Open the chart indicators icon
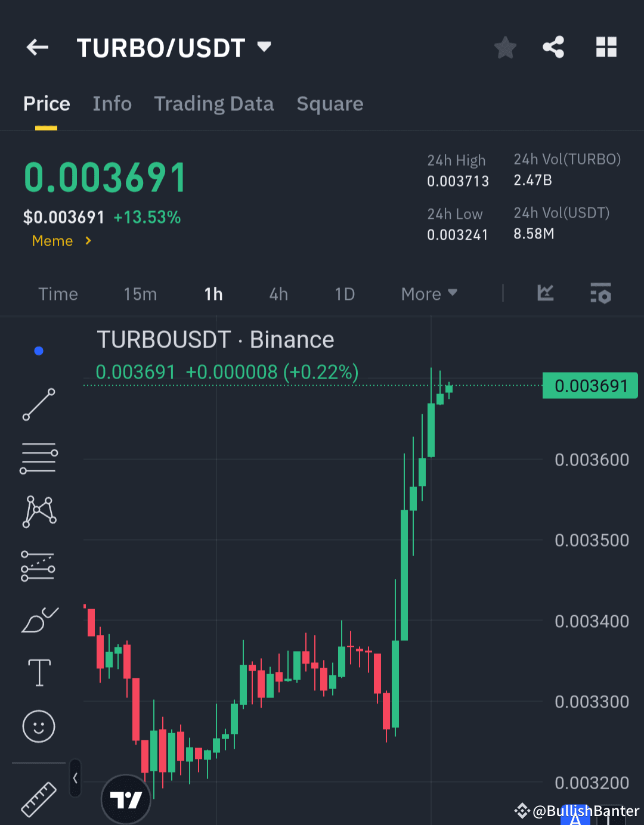 545,293
